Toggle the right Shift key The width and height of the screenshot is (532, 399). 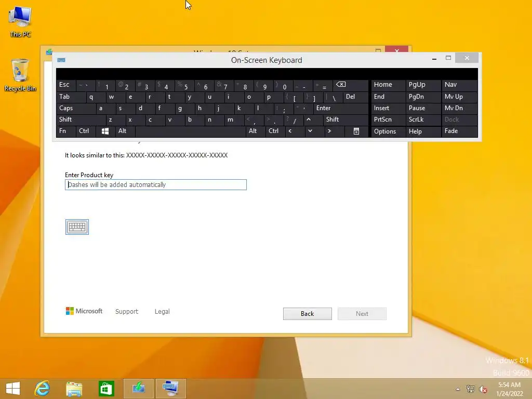point(345,119)
